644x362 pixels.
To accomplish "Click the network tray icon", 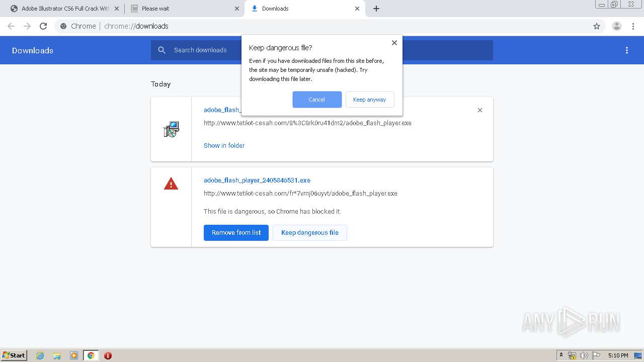I will pos(572,355).
